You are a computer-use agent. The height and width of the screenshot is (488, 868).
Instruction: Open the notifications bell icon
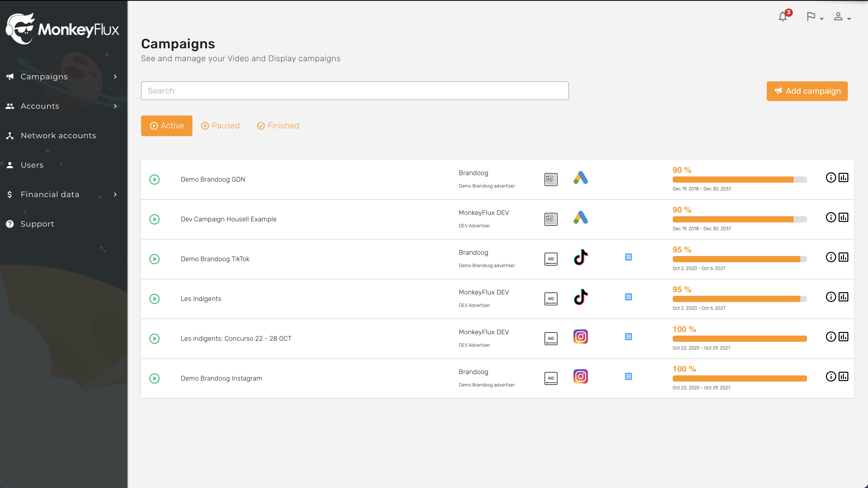783,17
